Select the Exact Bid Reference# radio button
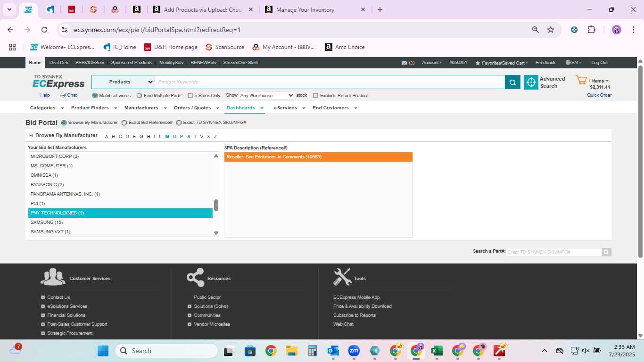This screenshot has height=362, width=644. (124, 123)
